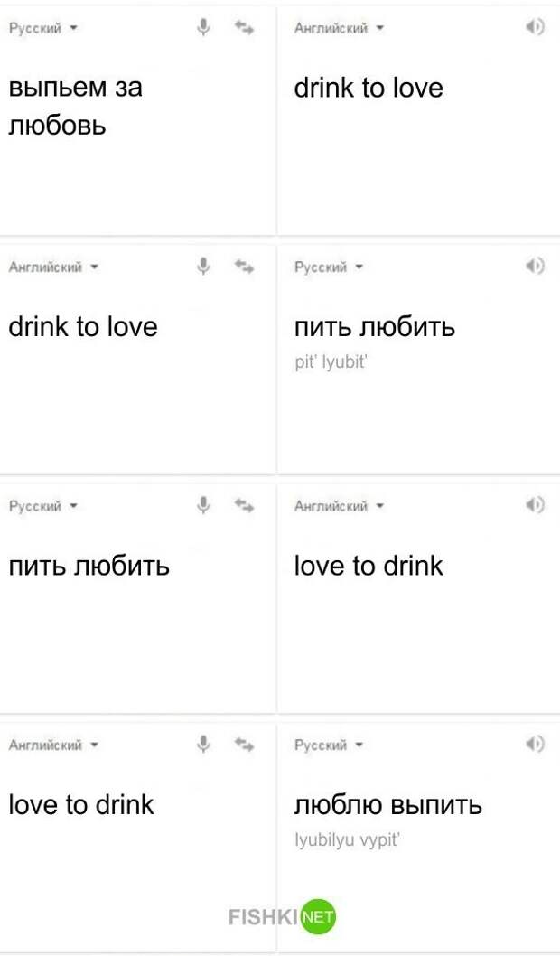560x956 pixels.
Task: Swap languages in first Русский-Английский panel
Action: click(244, 27)
